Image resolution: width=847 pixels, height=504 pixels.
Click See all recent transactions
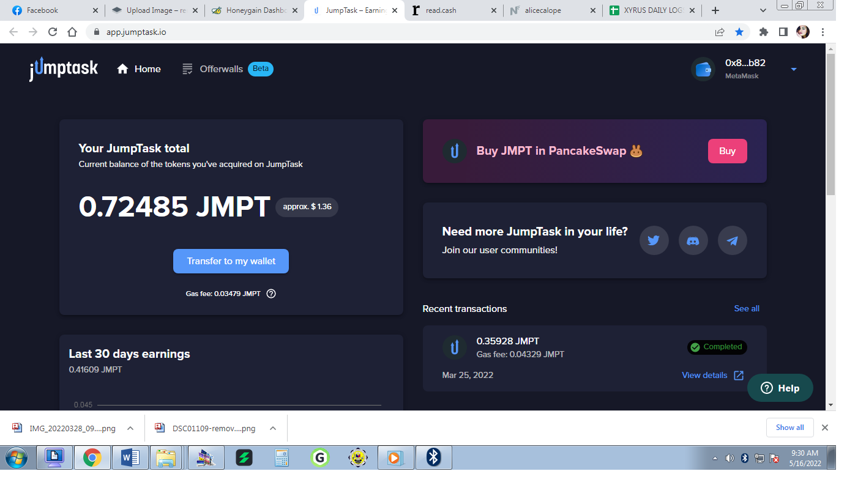(x=747, y=309)
